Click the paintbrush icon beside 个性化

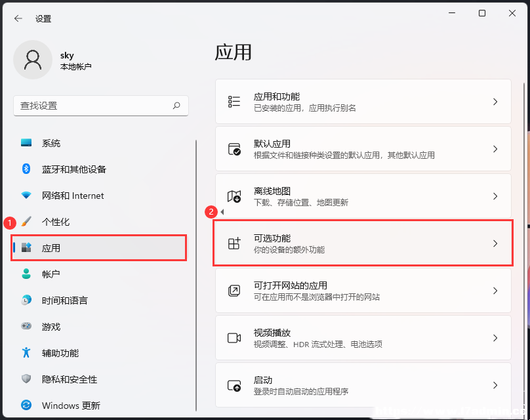pyautogui.click(x=26, y=222)
